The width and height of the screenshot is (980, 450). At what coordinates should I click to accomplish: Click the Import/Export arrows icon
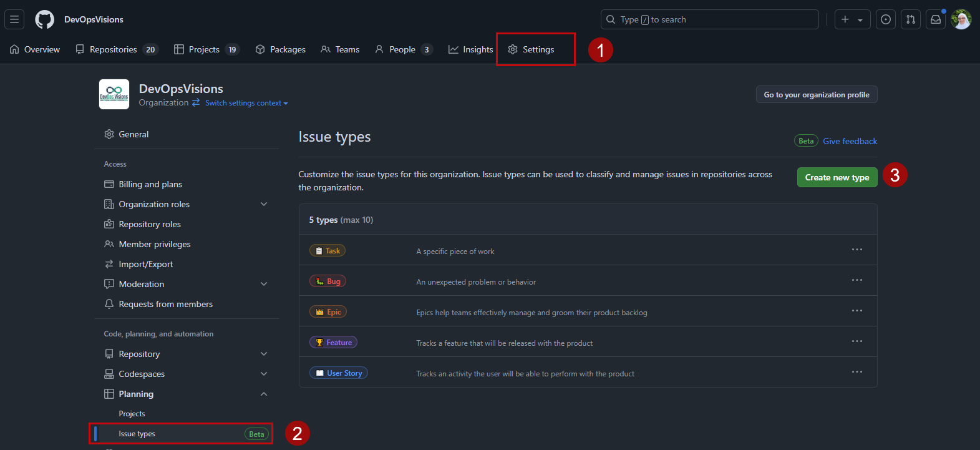(x=109, y=264)
